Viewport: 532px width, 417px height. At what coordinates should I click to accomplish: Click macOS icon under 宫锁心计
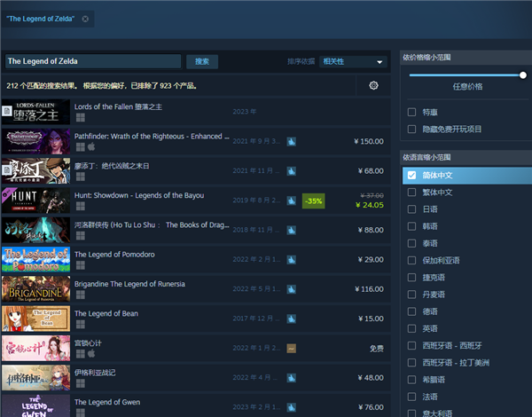91,353
